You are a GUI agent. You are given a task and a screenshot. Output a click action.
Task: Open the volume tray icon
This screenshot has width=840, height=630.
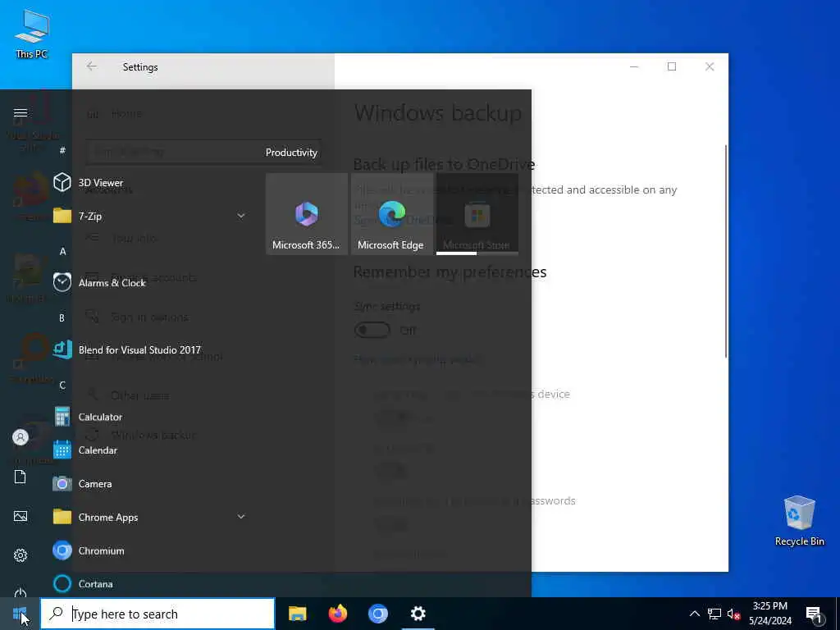[733, 614]
